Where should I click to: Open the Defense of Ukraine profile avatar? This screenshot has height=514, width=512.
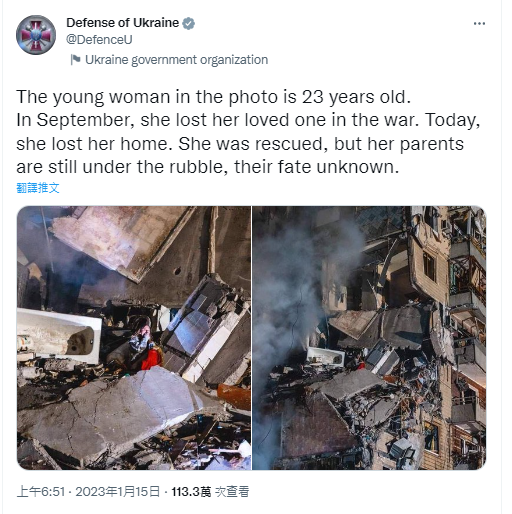coord(36,35)
